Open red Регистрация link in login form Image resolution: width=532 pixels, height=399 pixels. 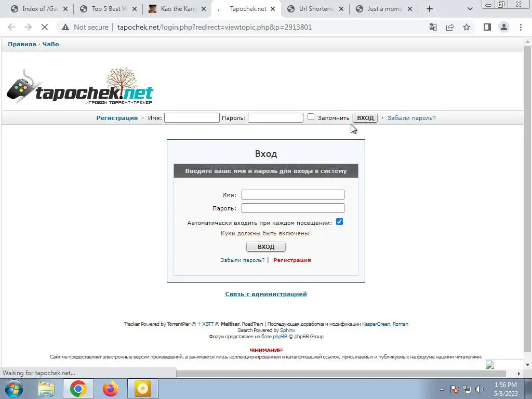pos(292,260)
